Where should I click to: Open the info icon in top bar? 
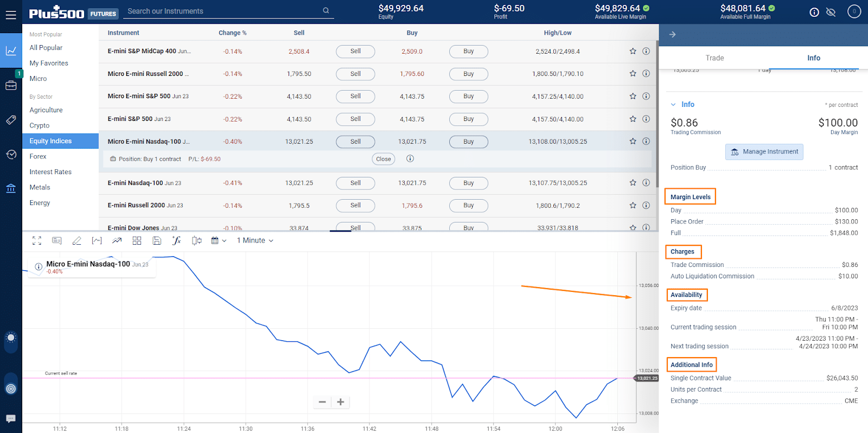pyautogui.click(x=814, y=12)
